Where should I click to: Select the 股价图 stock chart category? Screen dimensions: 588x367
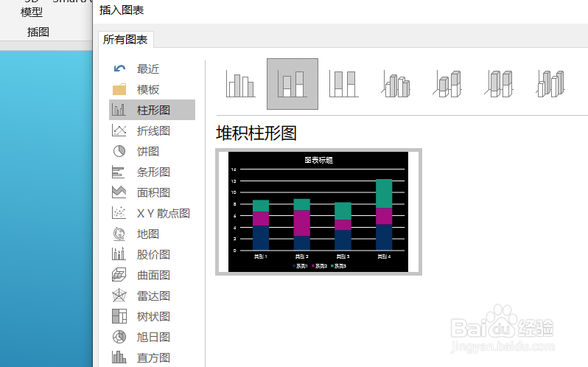153,254
